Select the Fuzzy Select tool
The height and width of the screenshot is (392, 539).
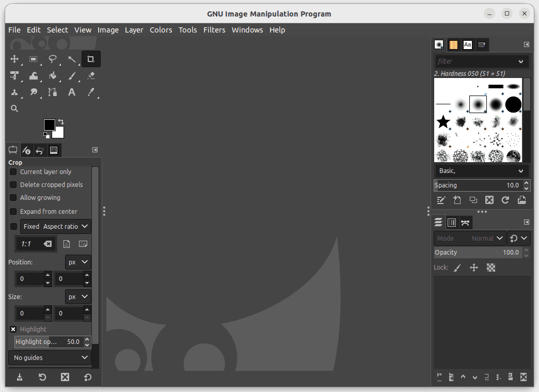pos(72,59)
